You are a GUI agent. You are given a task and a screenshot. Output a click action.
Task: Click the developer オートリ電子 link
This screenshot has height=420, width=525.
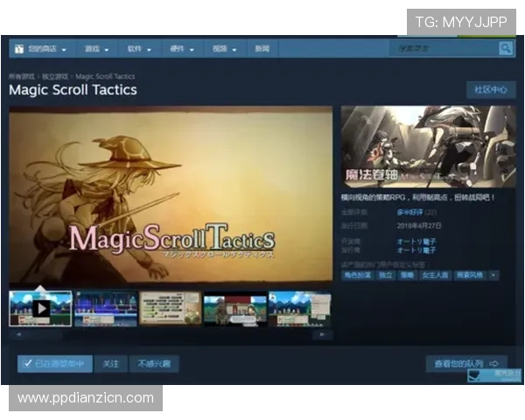coord(416,241)
